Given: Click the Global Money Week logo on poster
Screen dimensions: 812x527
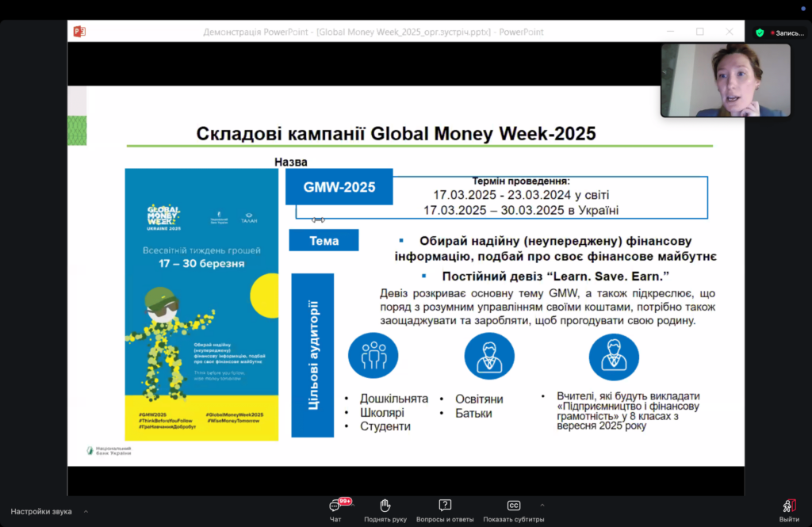Looking at the screenshot, I should coord(163,217).
